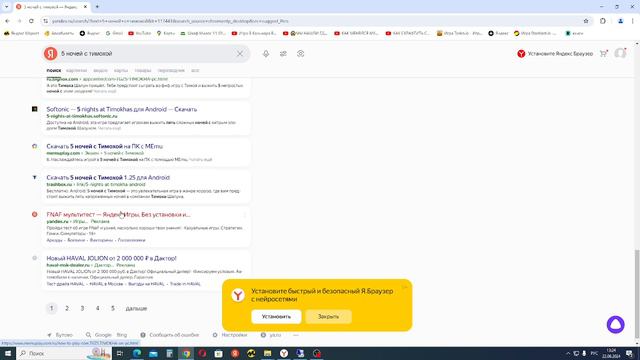This screenshot has width=640, height=360.
Task: Open 'Настройки' in the page footer
Action: (x=230, y=335)
